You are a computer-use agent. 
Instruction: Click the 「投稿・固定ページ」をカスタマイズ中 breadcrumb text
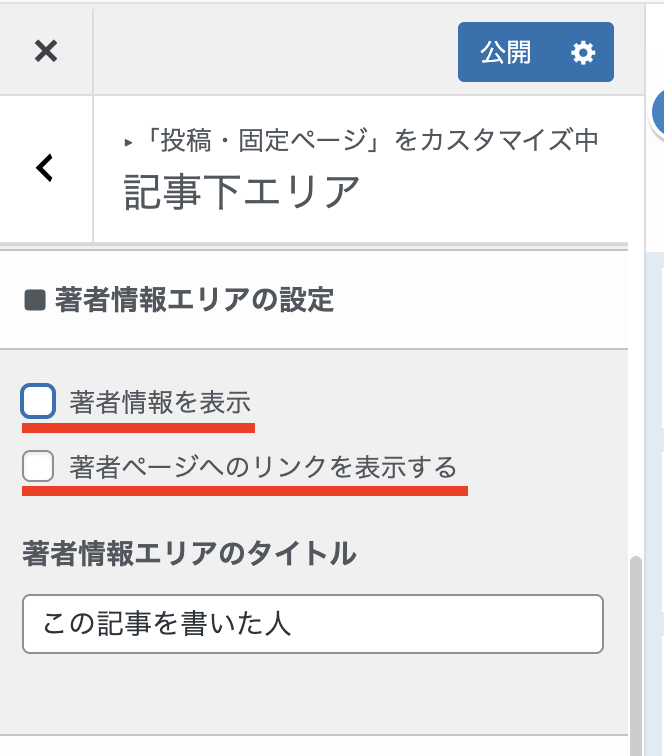click(368, 141)
